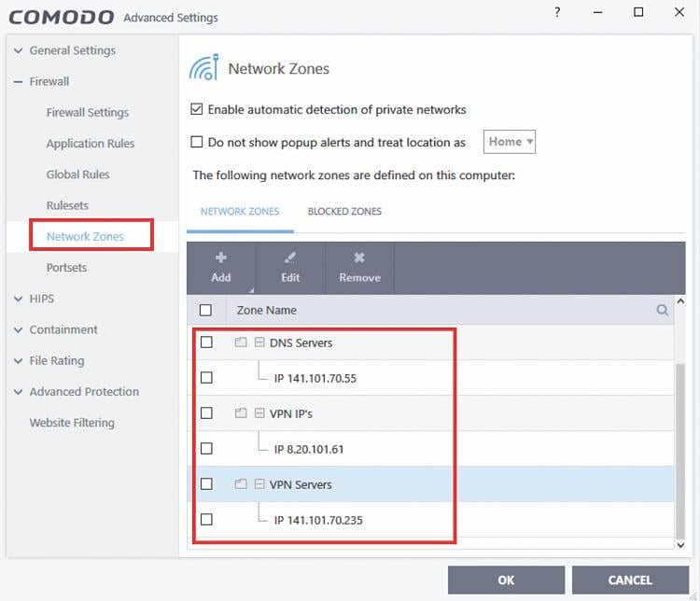700x601 pixels.
Task: Check 'Do not show popup alerts' option
Action: pos(197,142)
